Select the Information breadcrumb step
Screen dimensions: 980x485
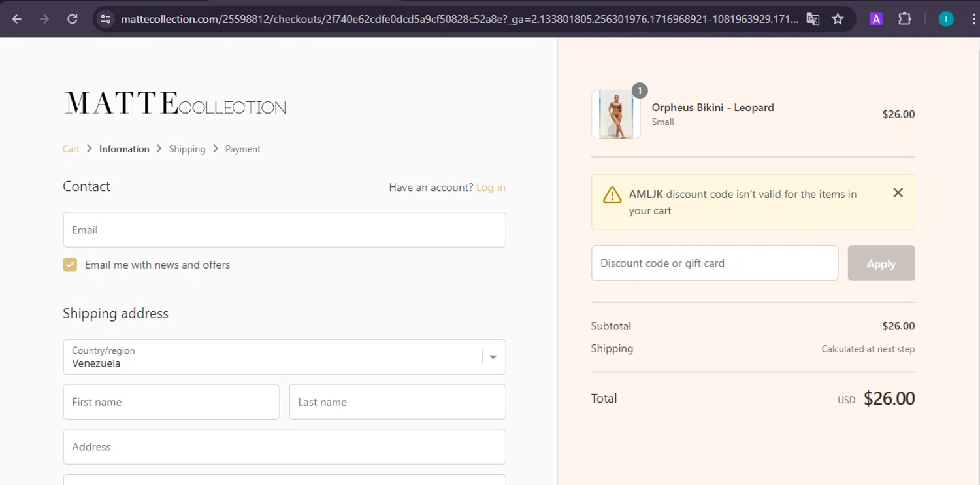click(x=124, y=149)
